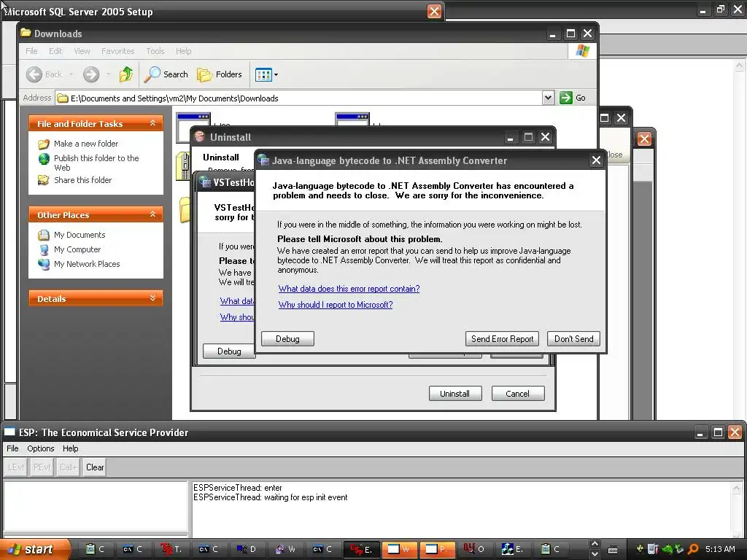
Task: Click the green Go arrow button
Action: point(565,98)
